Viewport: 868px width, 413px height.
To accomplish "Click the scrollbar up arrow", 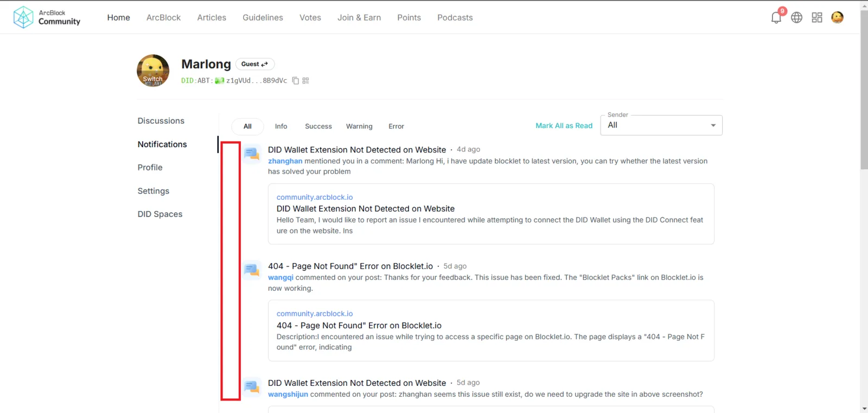I will pos(864,5).
